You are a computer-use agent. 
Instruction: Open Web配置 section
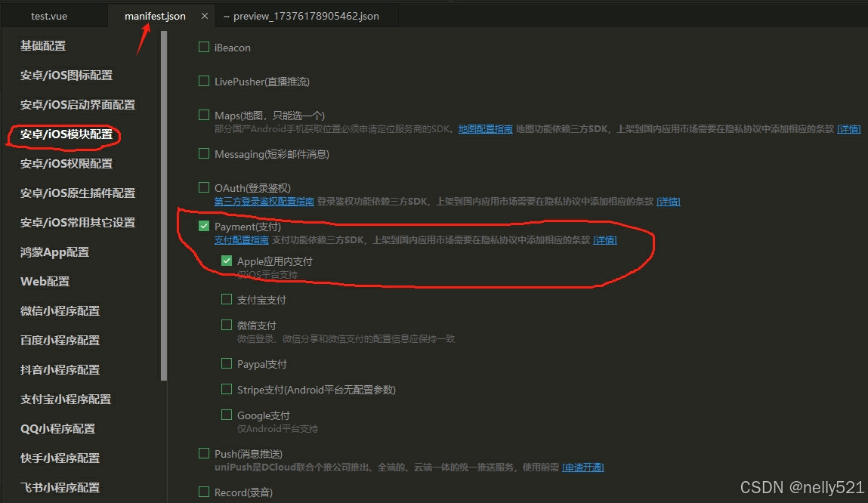(45, 281)
